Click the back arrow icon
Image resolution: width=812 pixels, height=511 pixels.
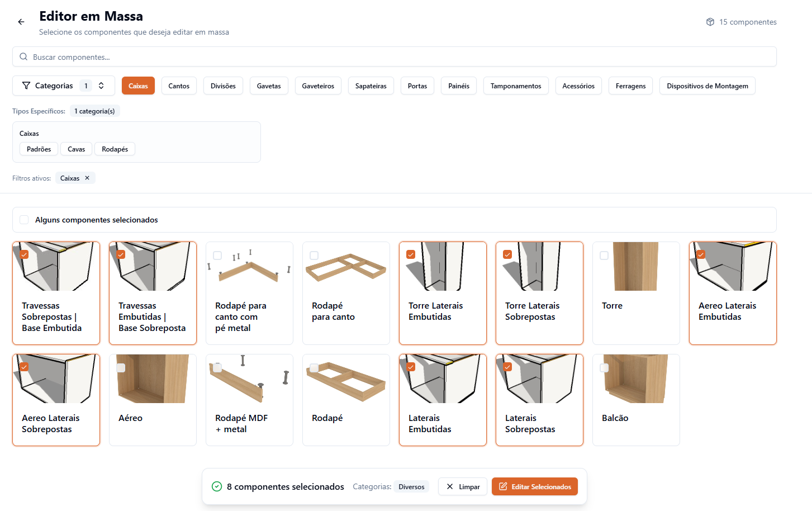point(21,22)
